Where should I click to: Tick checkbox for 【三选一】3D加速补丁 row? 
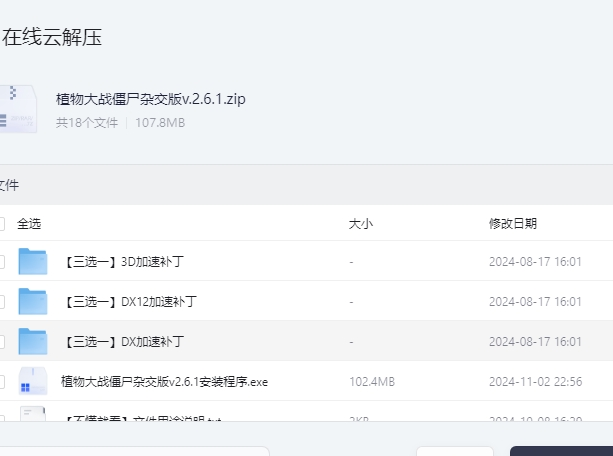pos(2,262)
